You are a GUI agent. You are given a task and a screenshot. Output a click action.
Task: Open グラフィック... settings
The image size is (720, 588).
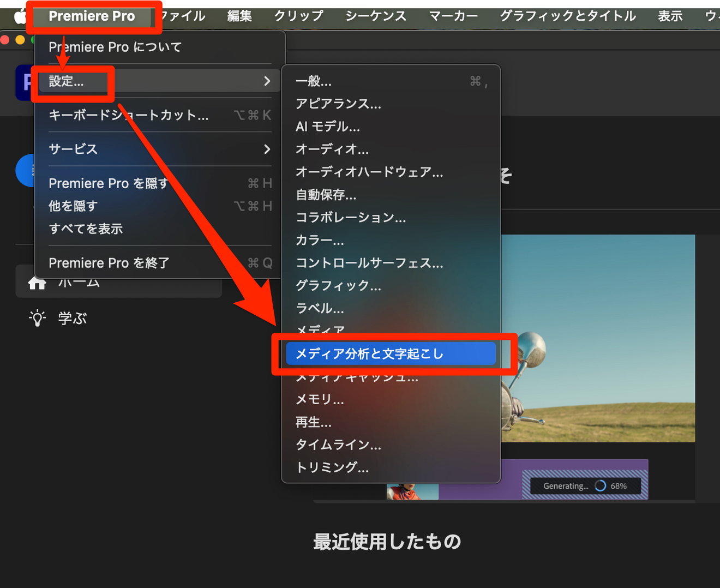pos(391,285)
